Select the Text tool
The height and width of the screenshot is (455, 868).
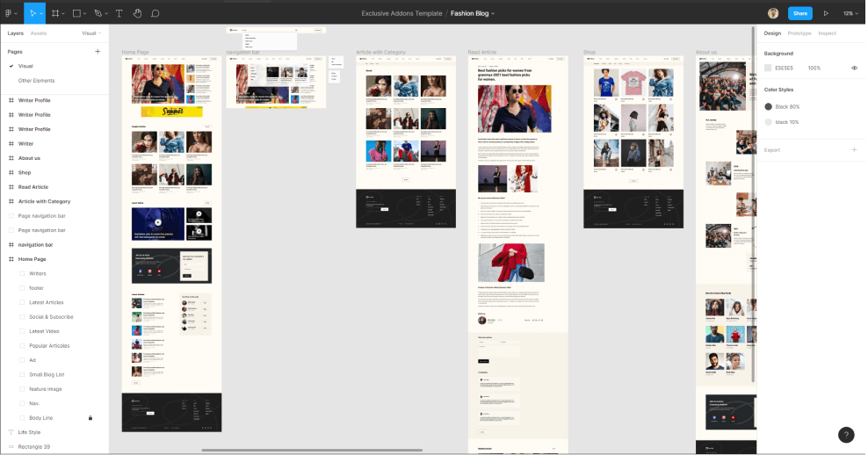(119, 13)
